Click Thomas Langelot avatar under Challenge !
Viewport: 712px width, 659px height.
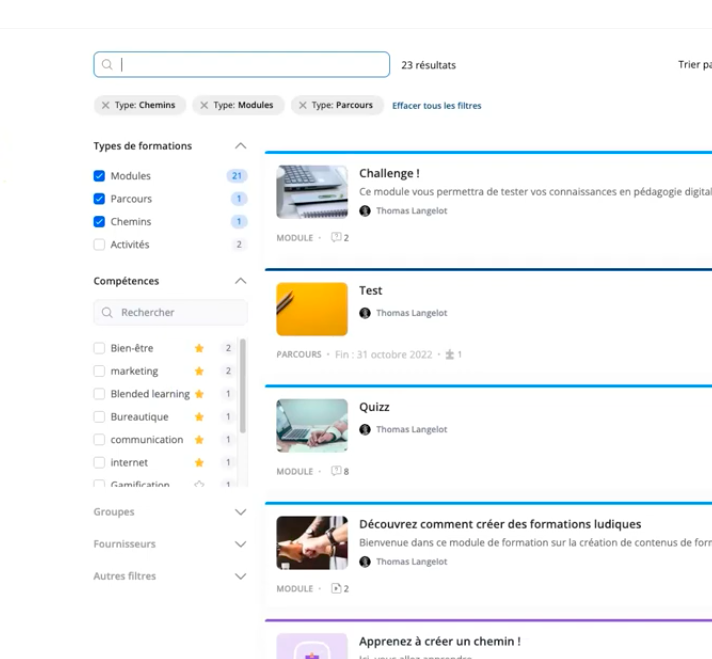[365, 211]
